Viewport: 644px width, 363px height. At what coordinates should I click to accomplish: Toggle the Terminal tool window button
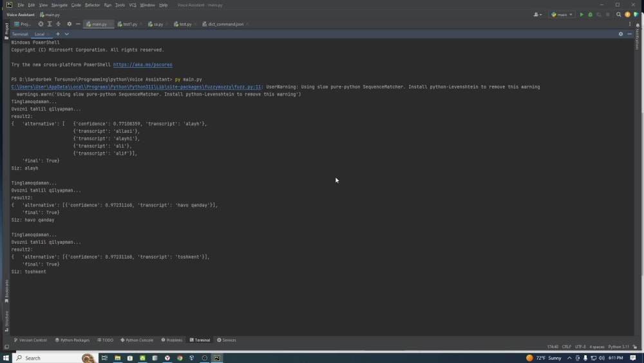click(200, 340)
